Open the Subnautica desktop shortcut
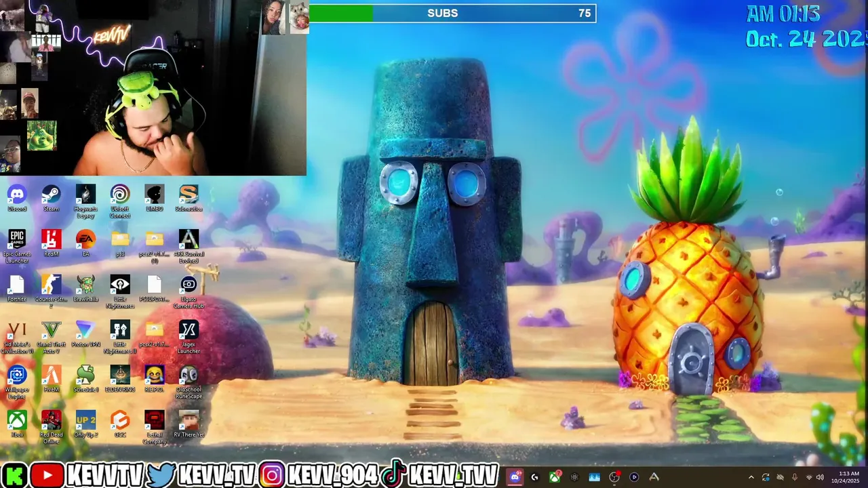This screenshot has width=868, height=488. pos(189,199)
